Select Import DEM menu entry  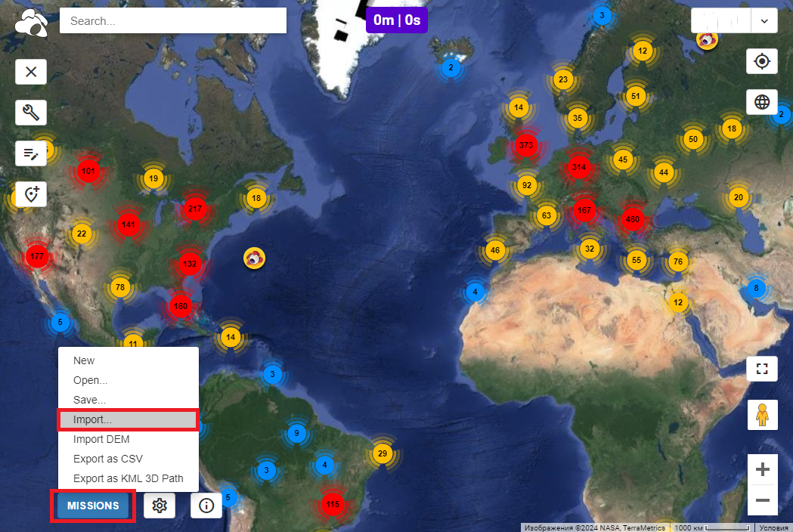[x=129, y=440]
